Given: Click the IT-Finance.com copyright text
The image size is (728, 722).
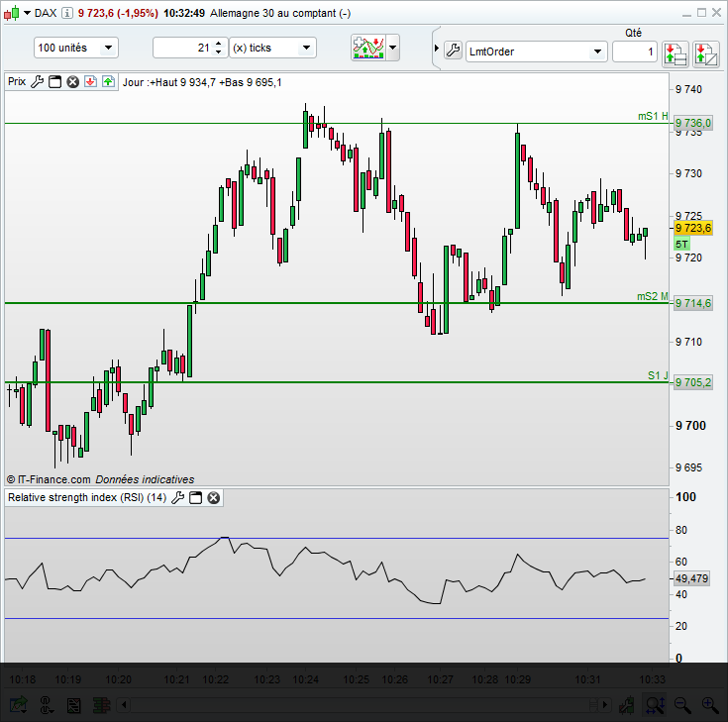Looking at the screenshot, I should (x=49, y=479).
